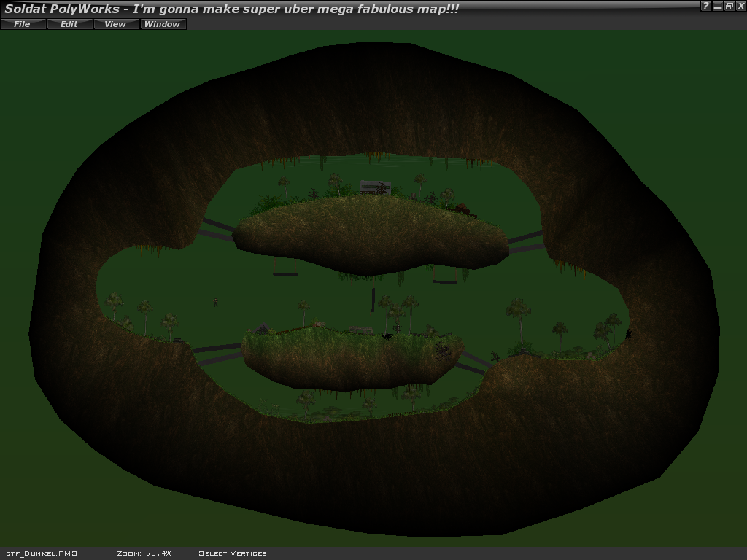Image resolution: width=747 pixels, height=560 pixels.
Task: Open the Edit menu
Action: 69,24
